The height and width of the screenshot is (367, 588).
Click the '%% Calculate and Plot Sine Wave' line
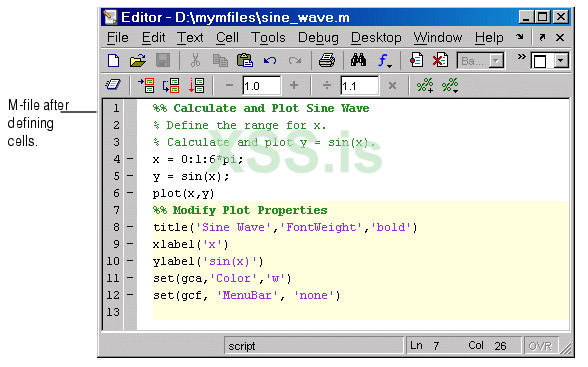click(261, 108)
